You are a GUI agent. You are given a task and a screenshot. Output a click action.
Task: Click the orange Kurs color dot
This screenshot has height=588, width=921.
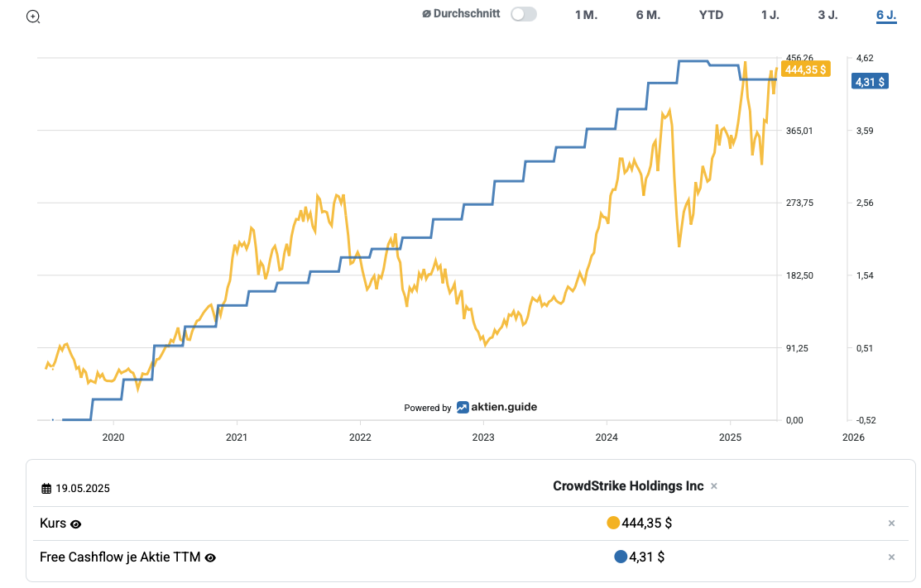tap(613, 523)
